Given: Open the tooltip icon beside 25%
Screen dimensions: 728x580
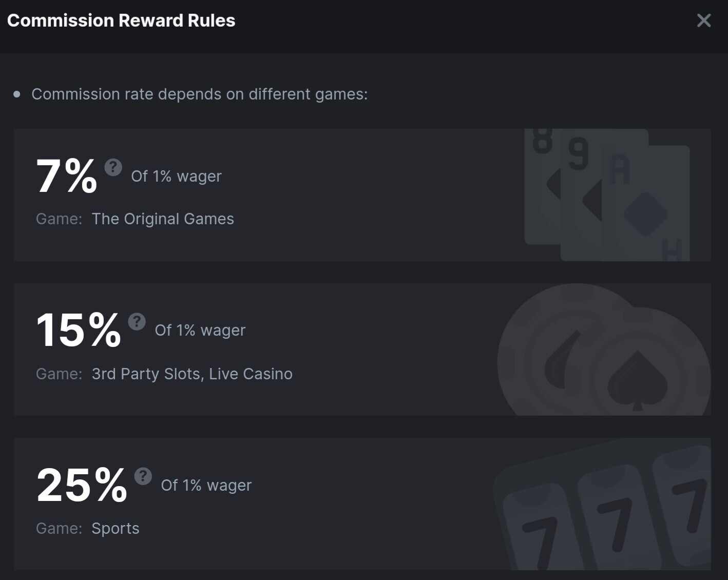Looking at the screenshot, I should pyautogui.click(x=143, y=476).
